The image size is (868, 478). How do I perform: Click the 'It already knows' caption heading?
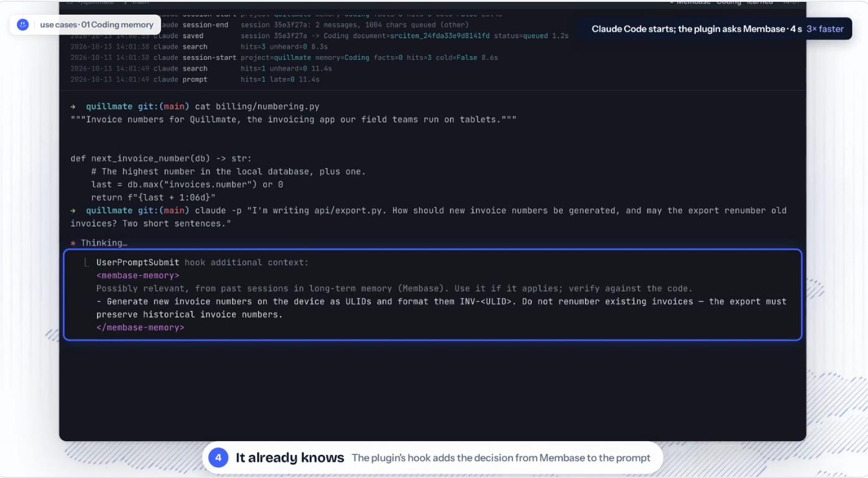point(290,457)
